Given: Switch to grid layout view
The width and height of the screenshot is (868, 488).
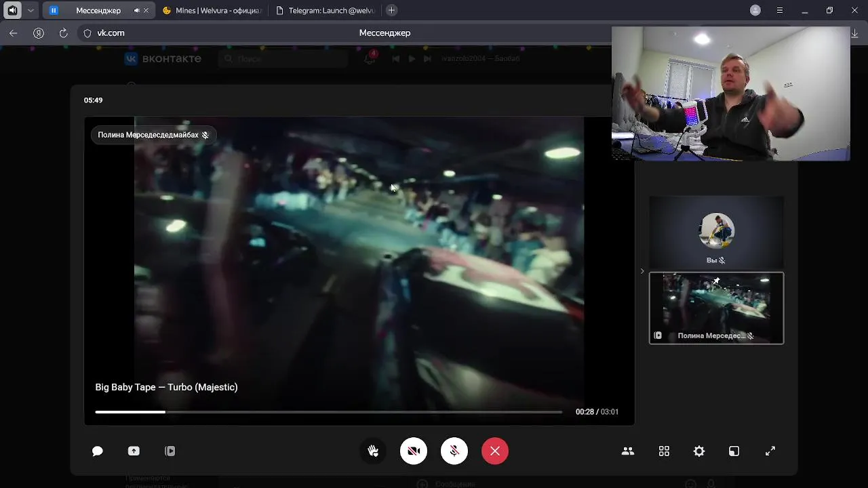Looking at the screenshot, I should (664, 451).
